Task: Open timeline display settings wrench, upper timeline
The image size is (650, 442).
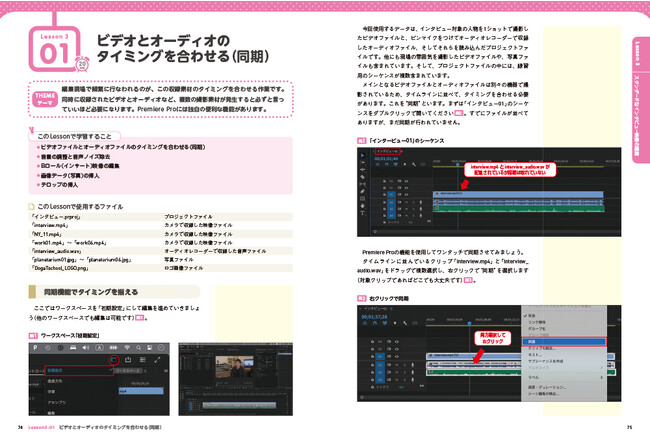Action: click(x=414, y=164)
